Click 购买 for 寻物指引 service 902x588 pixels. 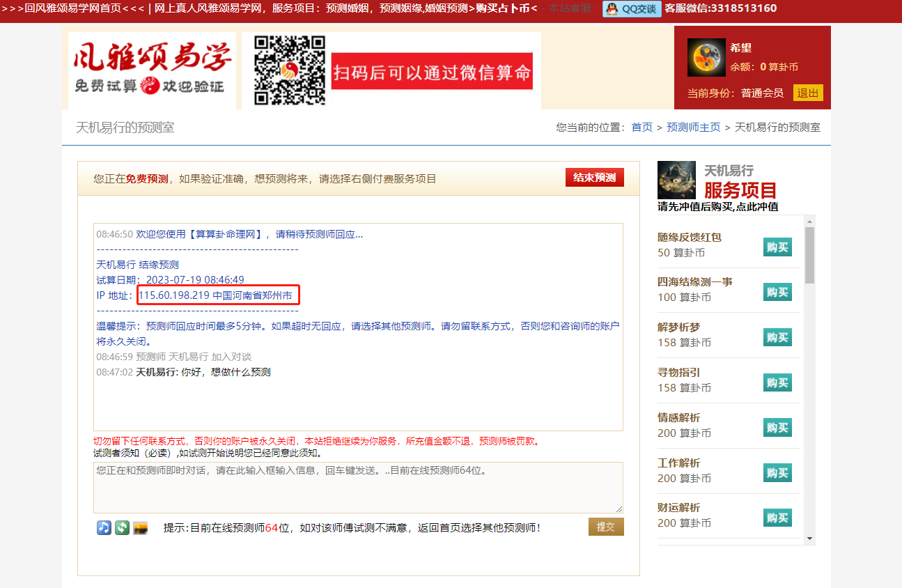777,382
